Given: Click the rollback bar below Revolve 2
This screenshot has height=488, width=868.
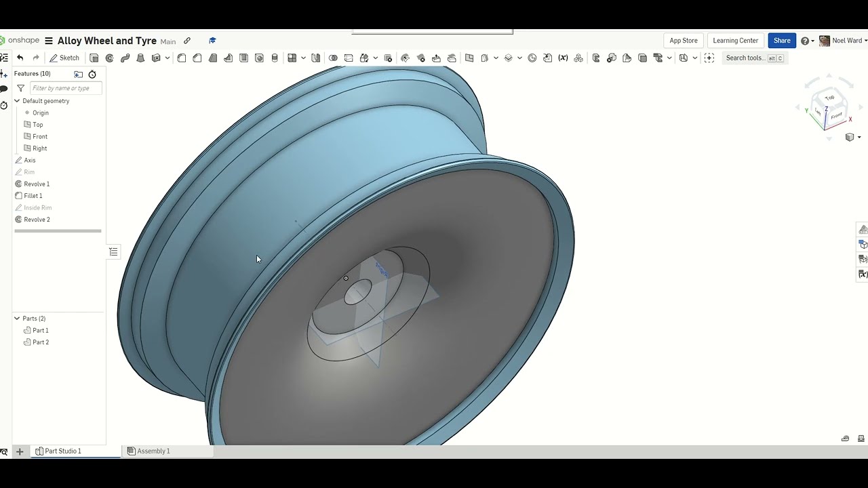Looking at the screenshot, I should tap(58, 231).
